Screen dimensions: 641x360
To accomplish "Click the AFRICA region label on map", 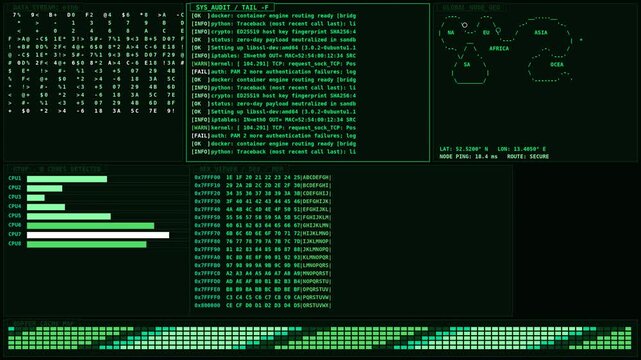I will [x=499, y=48].
